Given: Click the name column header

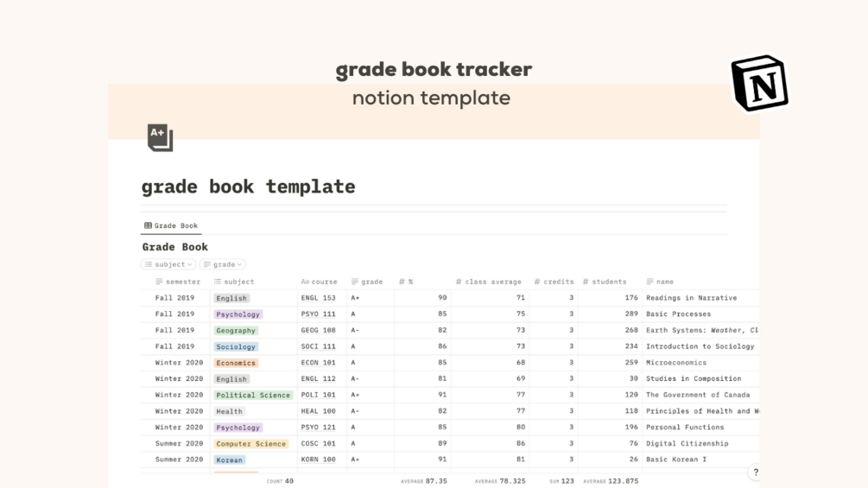Looking at the screenshot, I should 660,282.
